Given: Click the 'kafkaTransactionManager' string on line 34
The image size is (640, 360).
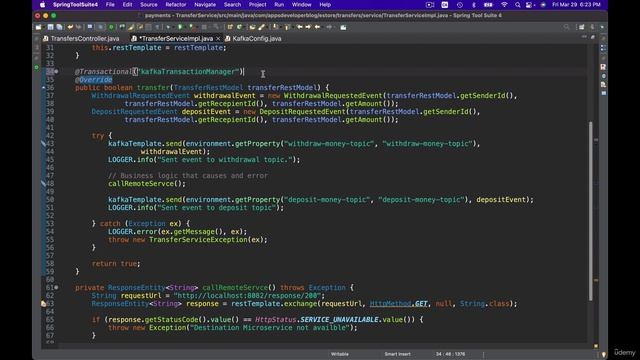Looking at the screenshot, I should (188, 71).
